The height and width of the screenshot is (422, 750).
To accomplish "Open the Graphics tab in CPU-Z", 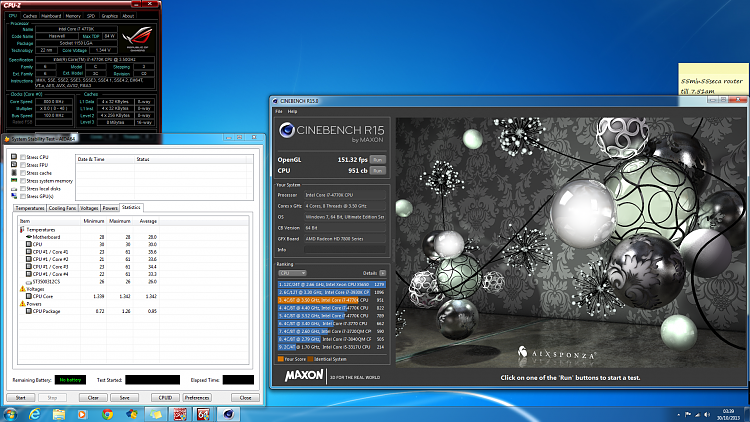I will click(110, 16).
